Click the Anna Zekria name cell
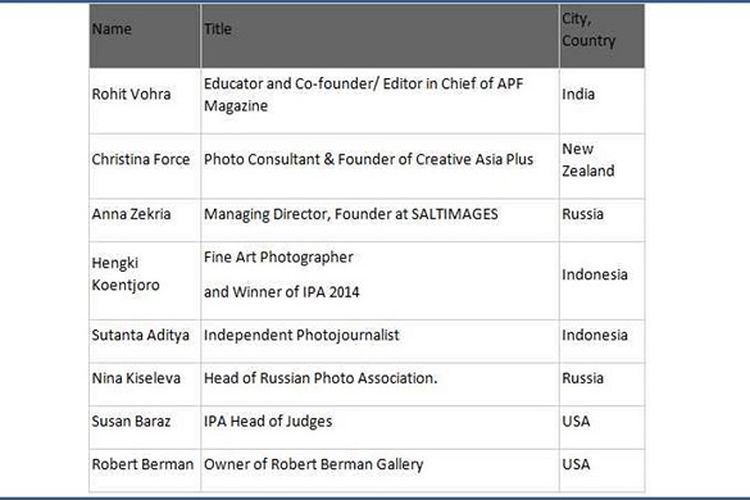This screenshot has height=500, width=750. (x=129, y=213)
